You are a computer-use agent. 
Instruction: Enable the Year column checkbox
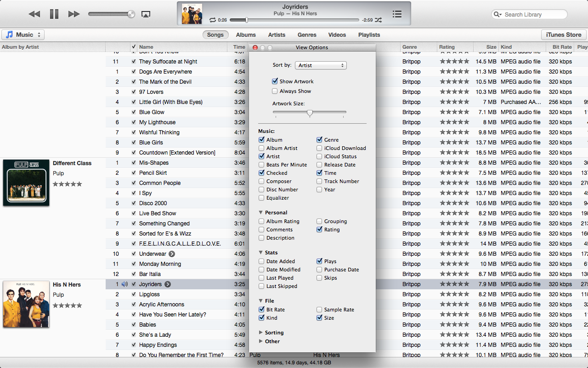pos(319,190)
